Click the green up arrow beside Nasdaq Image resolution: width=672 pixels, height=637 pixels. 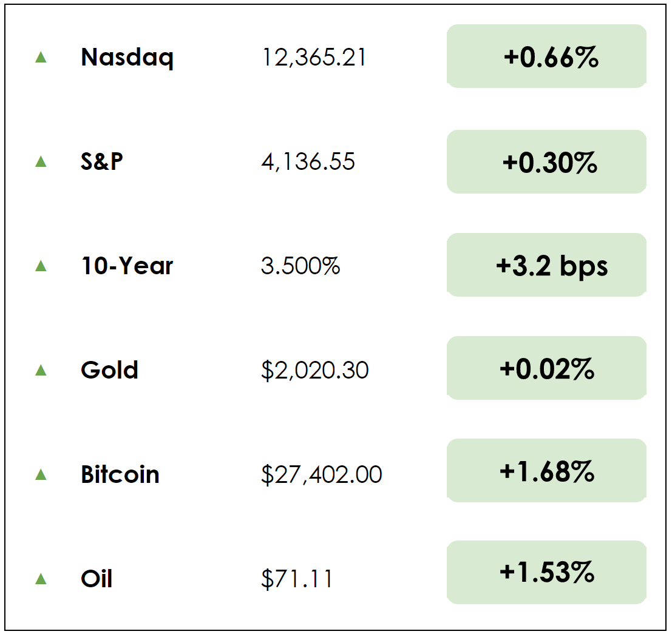click(x=41, y=57)
